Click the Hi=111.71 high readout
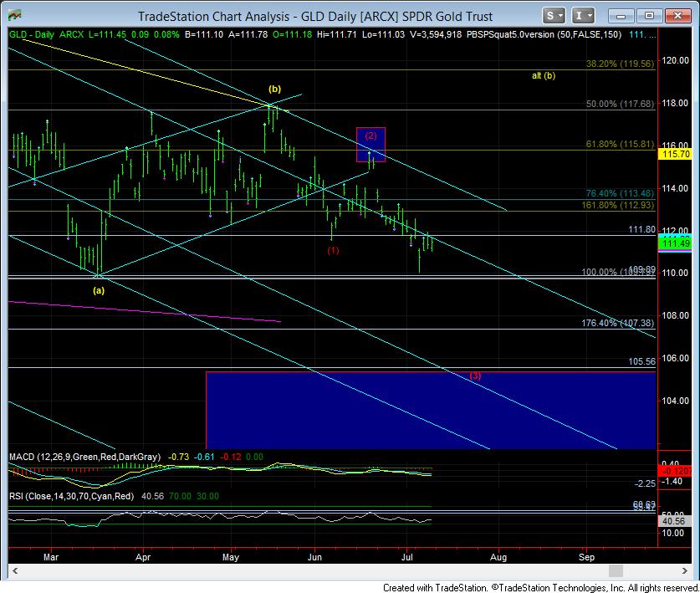Screen dimensions: 700x593 (x=336, y=34)
